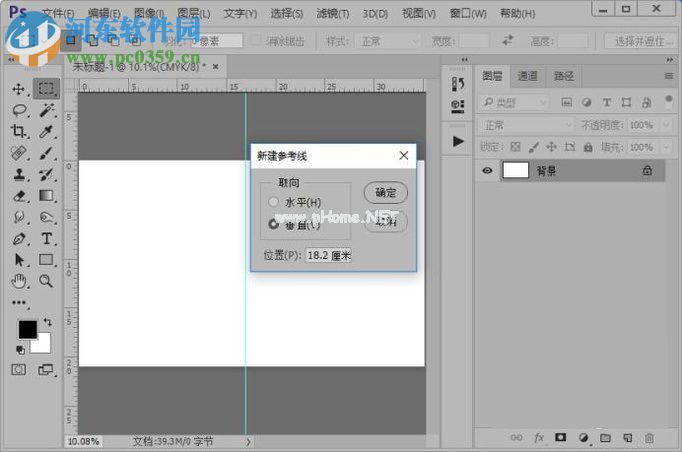Image resolution: width=682 pixels, height=452 pixels.
Task: Select the Rectangular Marquee tool
Action: point(46,88)
